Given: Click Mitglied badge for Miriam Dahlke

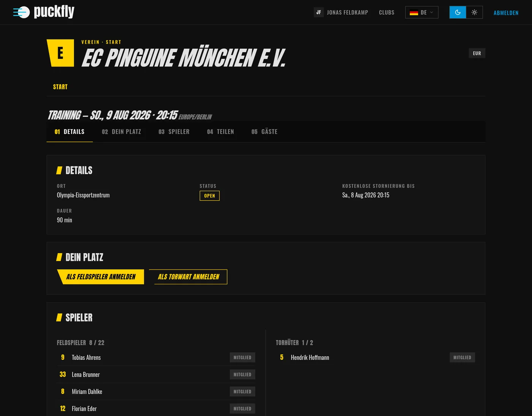Looking at the screenshot, I should 242,392.
